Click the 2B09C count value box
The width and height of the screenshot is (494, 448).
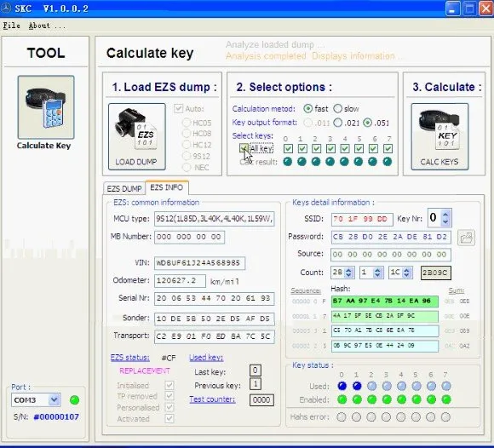point(436,273)
